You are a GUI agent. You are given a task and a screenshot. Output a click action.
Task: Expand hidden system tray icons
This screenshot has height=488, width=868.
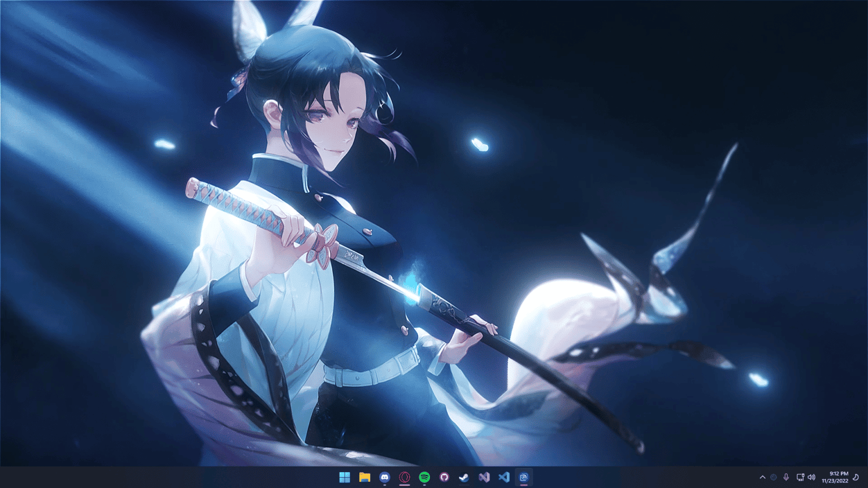[762, 477]
